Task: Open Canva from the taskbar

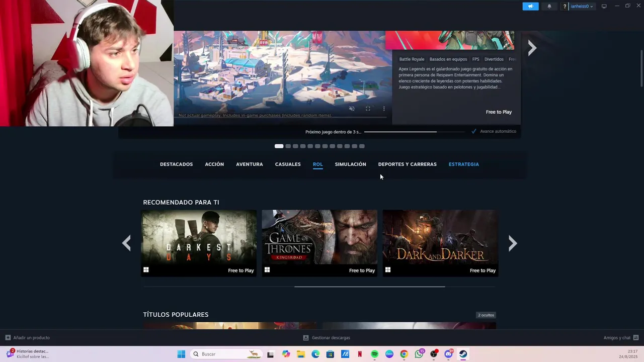Action: pos(389,354)
